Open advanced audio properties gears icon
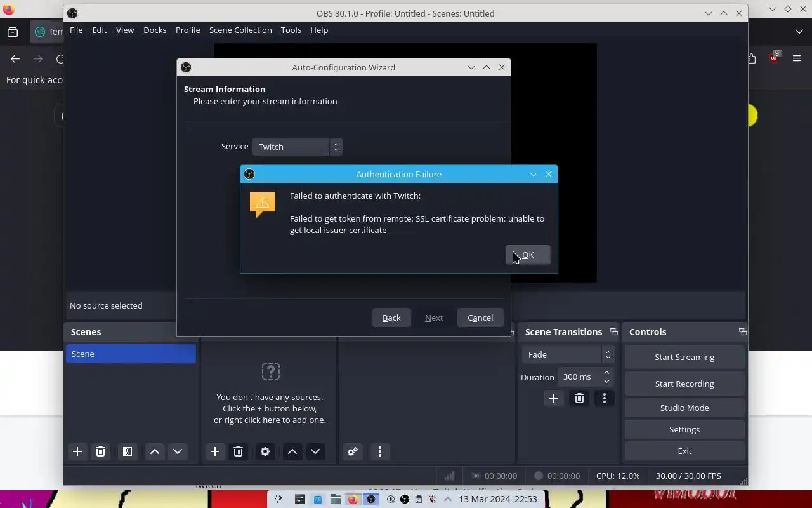The width and height of the screenshot is (812, 508). [353, 451]
